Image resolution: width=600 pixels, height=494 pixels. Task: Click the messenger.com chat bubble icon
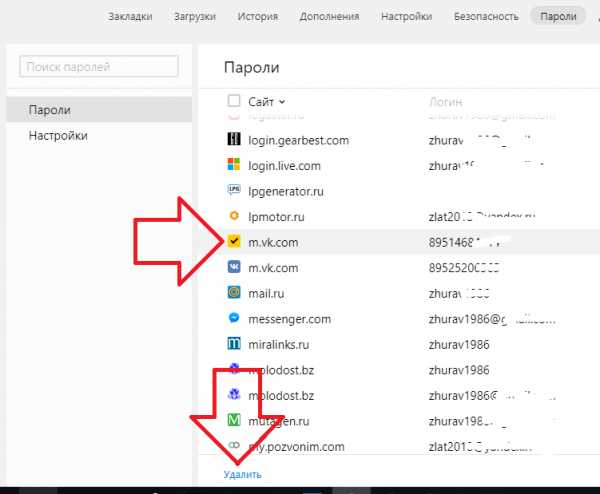(x=234, y=318)
